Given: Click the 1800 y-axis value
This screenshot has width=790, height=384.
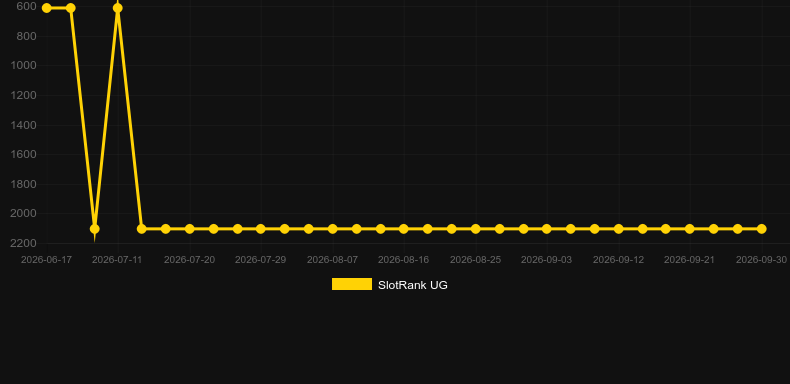Looking at the screenshot, I should [24, 184].
